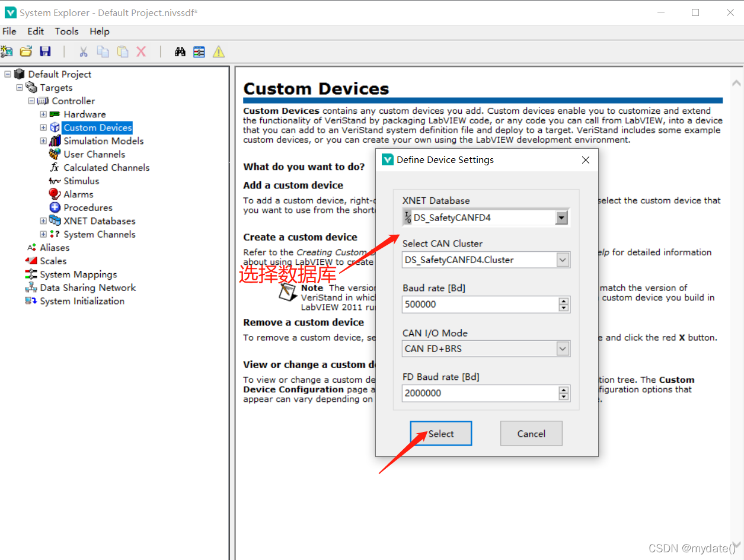This screenshot has width=744, height=560.
Task: Click the "Custom Devices" heading in the help panel
Action: click(x=316, y=89)
